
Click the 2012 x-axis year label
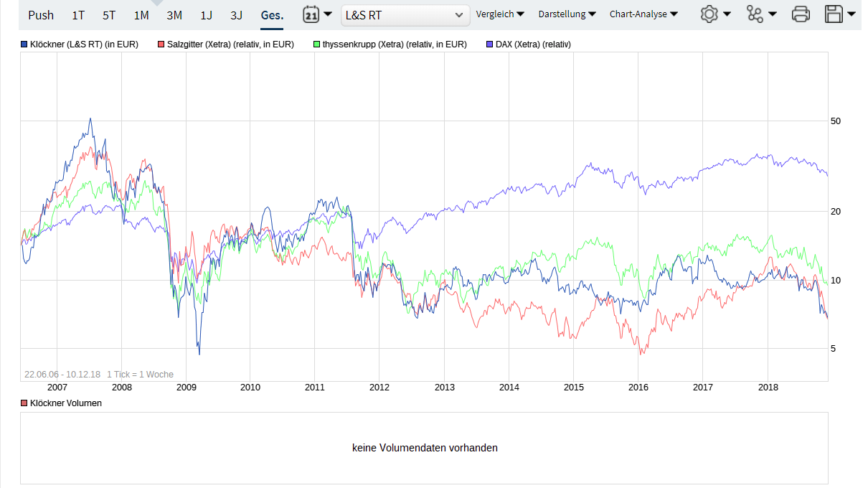coord(379,388)
